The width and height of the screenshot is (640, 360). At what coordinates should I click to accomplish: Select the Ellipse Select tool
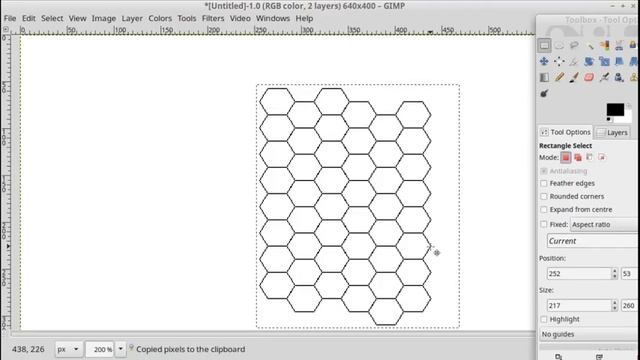pyautogui.click(x=559, y=45)
